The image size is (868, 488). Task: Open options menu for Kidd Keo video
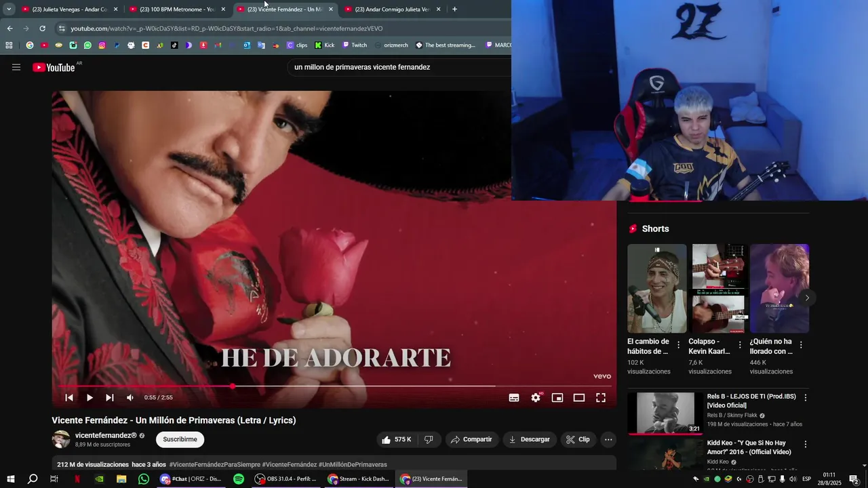coord(806,445)
